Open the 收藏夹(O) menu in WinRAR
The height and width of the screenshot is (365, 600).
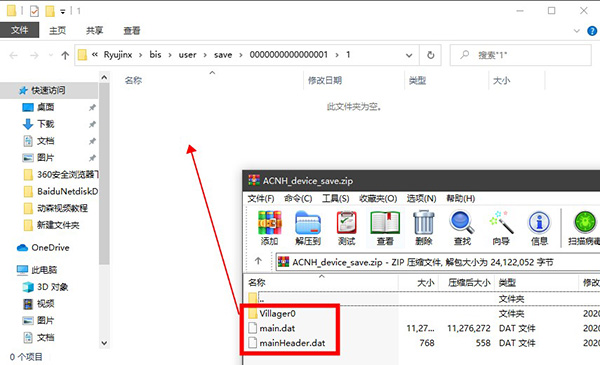[378, 199]
